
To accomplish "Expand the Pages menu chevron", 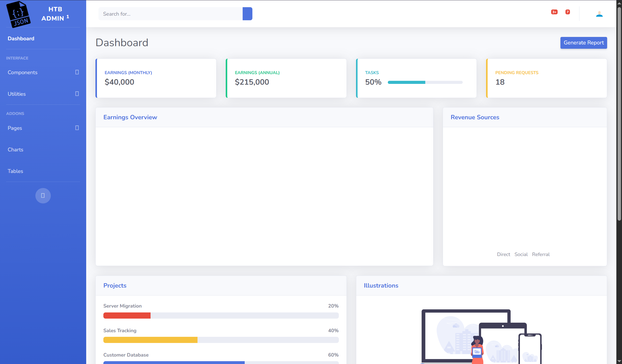I will 77,128.
